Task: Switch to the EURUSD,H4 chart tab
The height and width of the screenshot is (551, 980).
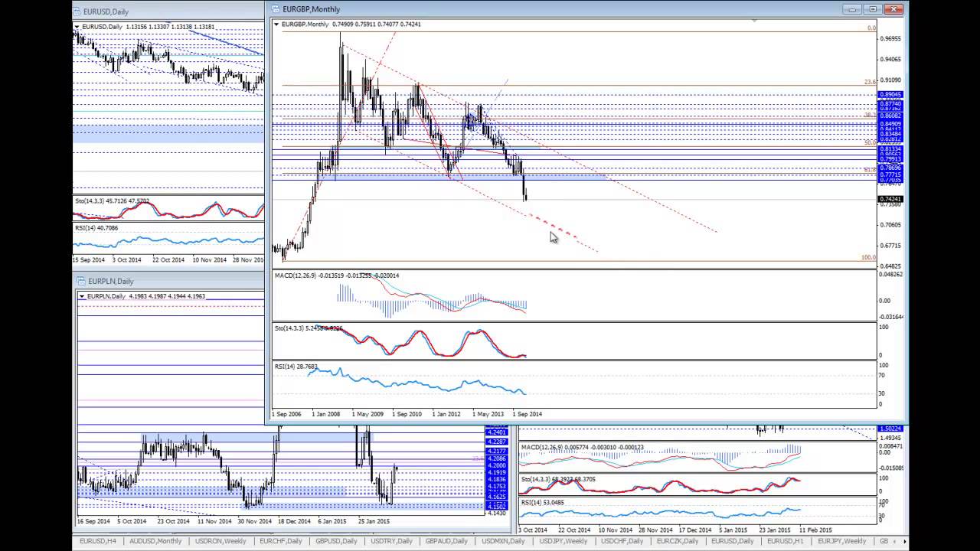Action: pos(99,541)
